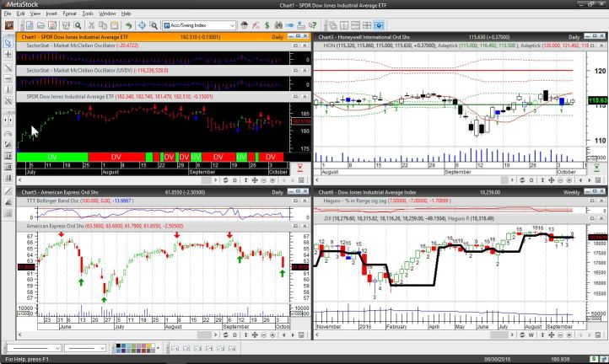This screenshot has height=364, width=609.
Task: Choose the vertical line drawing tool
Action: tap(8, 89)
